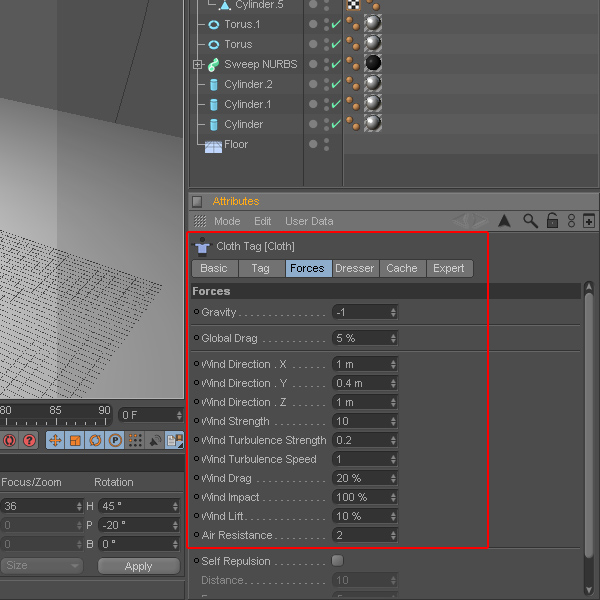Click the padlock icon in Attributes toolbar

pyautogui.click(x=552, y=221)
